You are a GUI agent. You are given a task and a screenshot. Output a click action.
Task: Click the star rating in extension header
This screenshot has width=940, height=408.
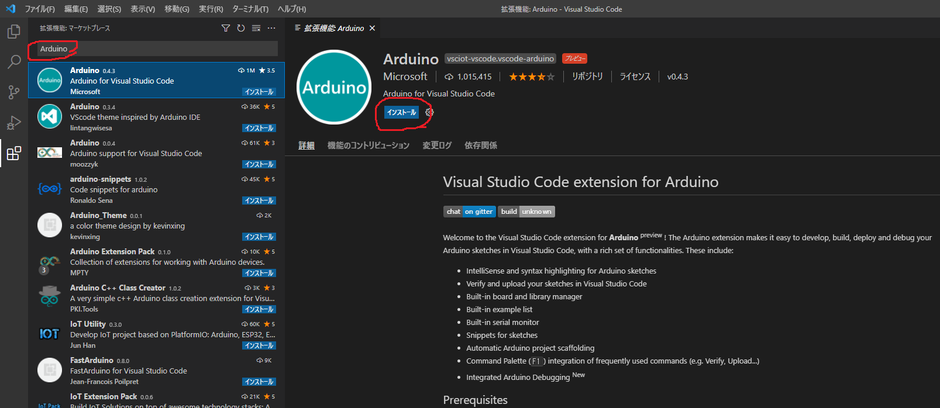coord(532,77)
